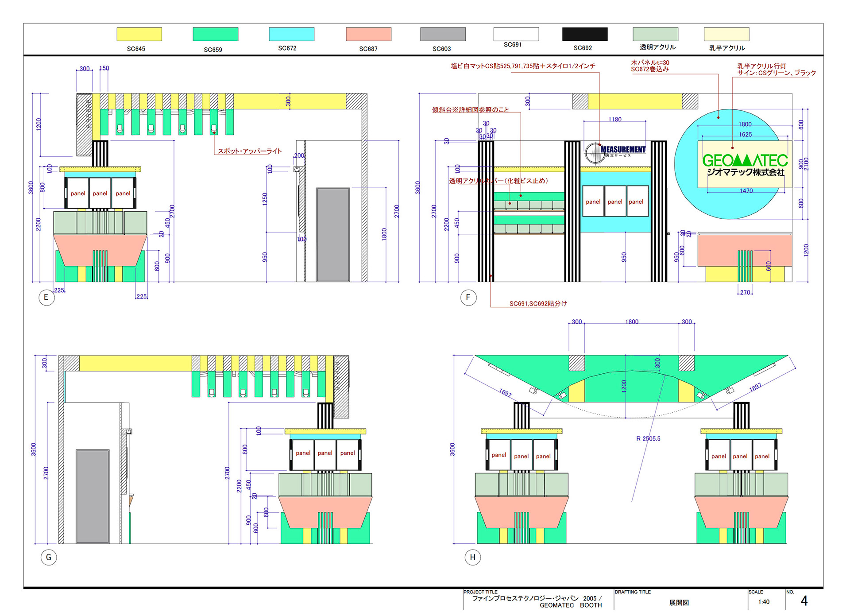Click the R 2505.5 radius dimension

[x=648, y=438]
